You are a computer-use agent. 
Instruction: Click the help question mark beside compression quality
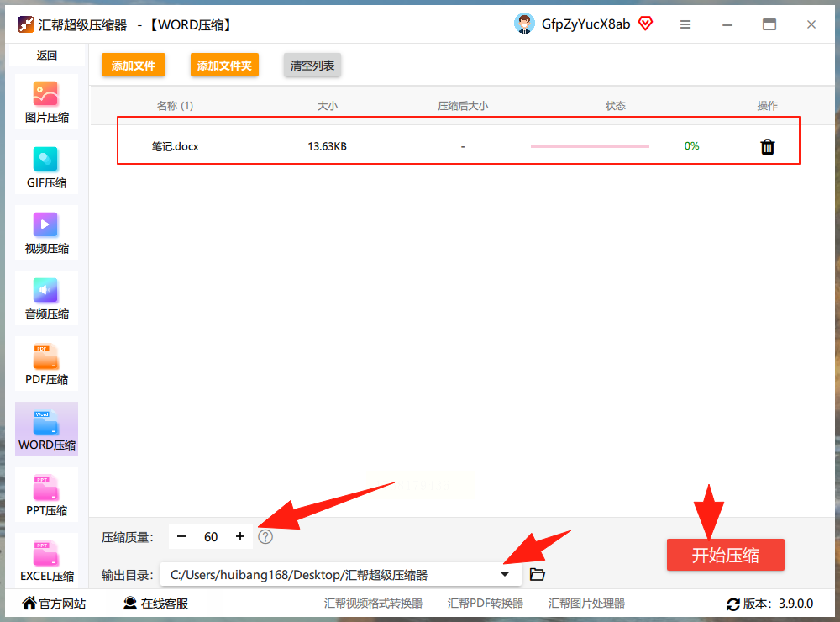pos(265,537)
